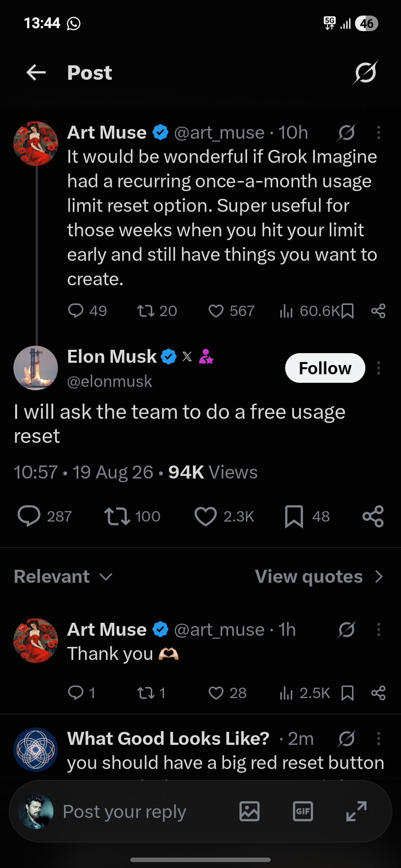Like Elon Musk's reply with heart icon
Image resolution: width=401 pixels, height=868 pixels.
205,516
